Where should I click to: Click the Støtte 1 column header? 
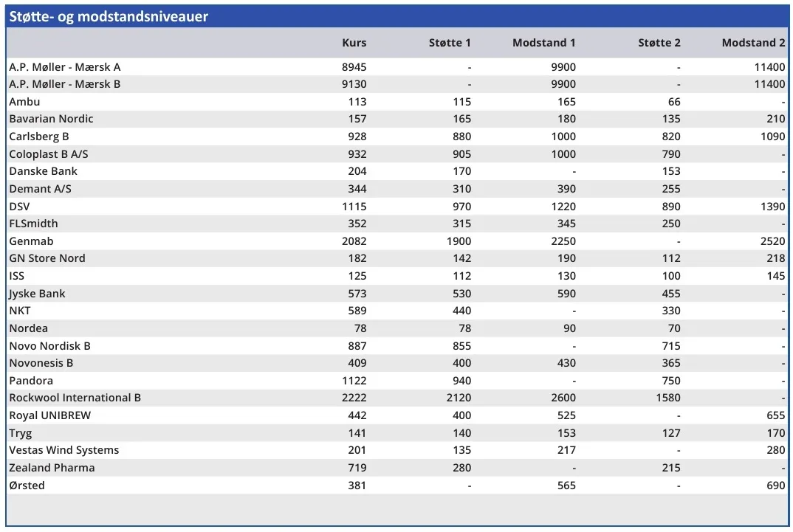click(450, 43)
